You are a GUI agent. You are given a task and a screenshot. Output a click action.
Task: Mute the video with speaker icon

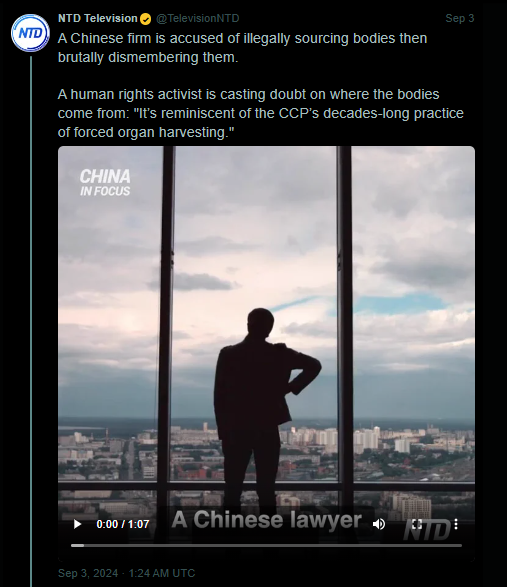pyautogui.click(x=379, y=524)
